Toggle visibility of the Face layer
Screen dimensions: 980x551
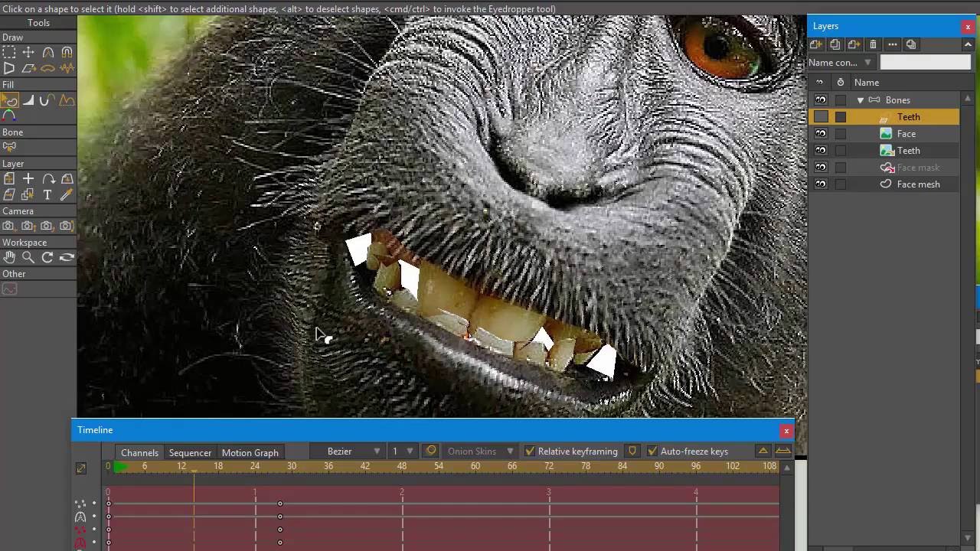[821, 134]
